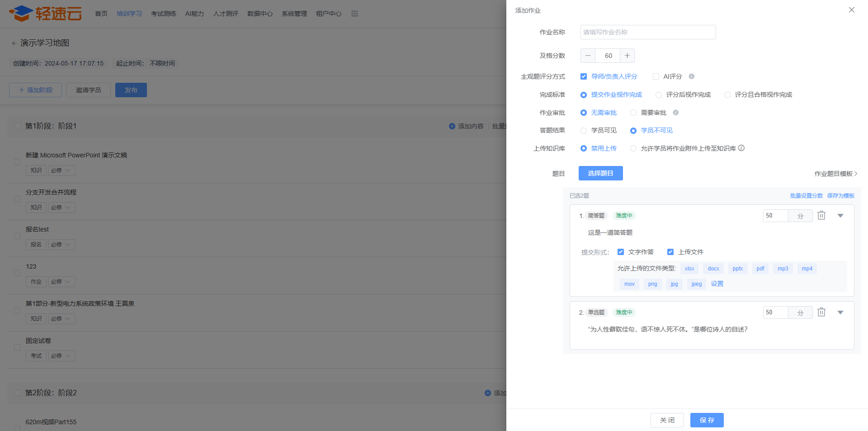Click the info icon next to AI评分
Image resolution: width=868 pixels, height=431 pixels.
tap(691, 76)
